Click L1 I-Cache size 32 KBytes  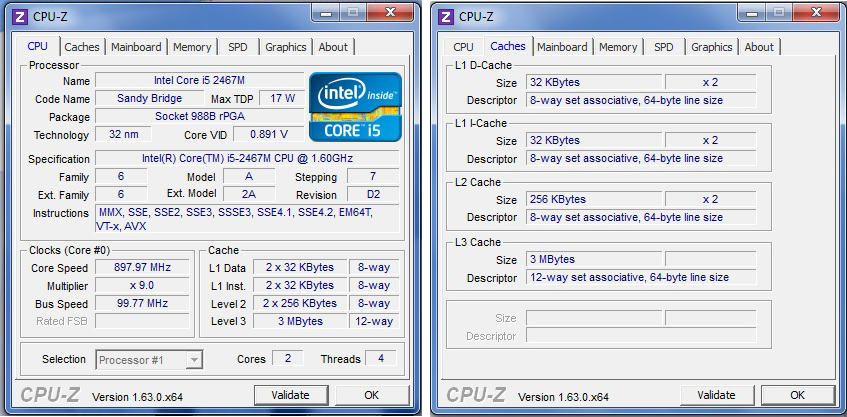pyautogui.click(x=594, y=140)
